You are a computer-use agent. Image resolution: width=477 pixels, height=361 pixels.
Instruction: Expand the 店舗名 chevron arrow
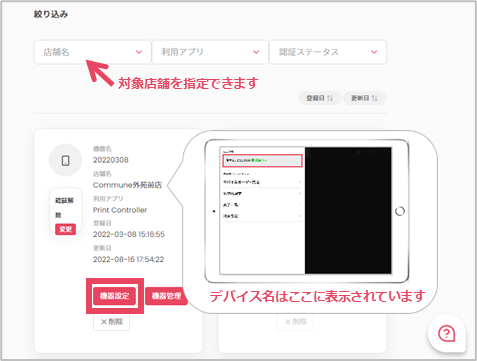pos(139,52)
